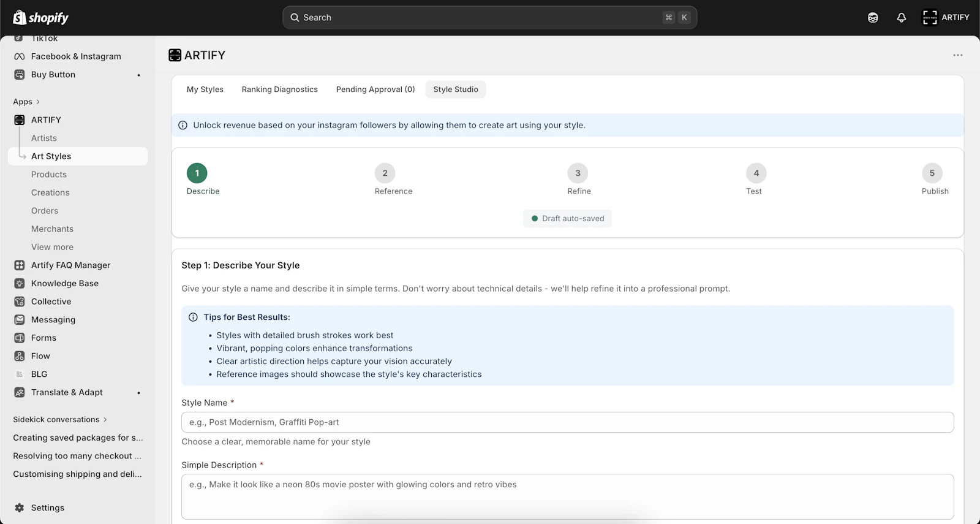Go to step 1 Describe
Image resolution: width=980 pixels, height=524 pixels.
point(197,173)
